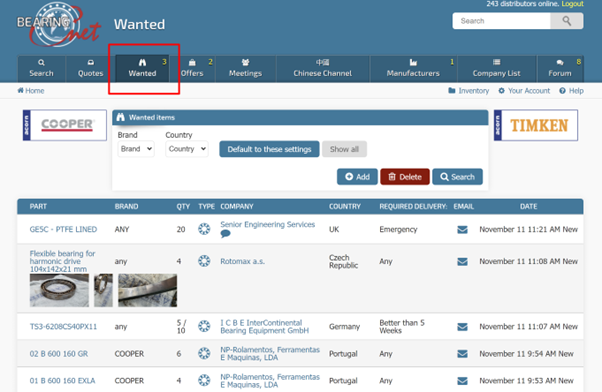The image size is (602, 392).
Task: Open the Forum tab
Action: (560, 69)
